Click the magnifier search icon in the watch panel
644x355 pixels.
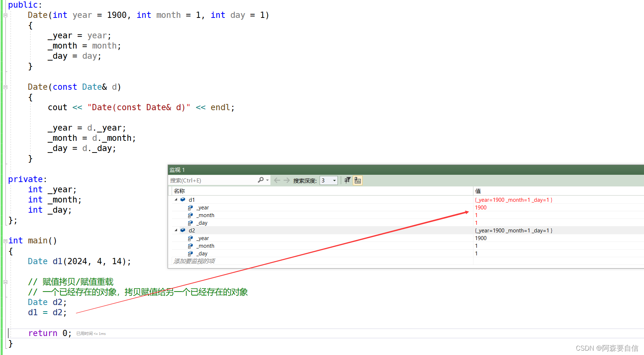(261, 180)
